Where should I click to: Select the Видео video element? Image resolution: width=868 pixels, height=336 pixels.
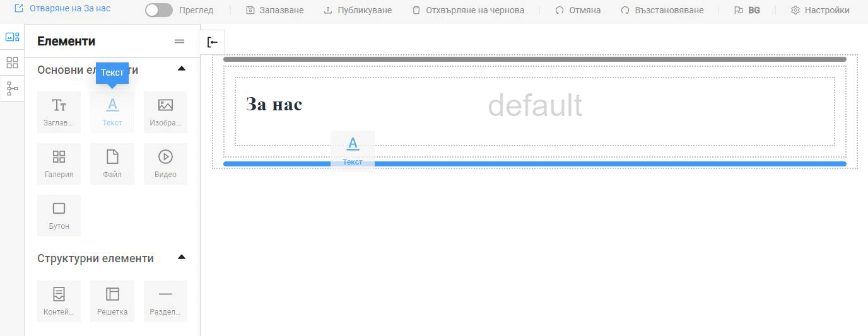165,163
